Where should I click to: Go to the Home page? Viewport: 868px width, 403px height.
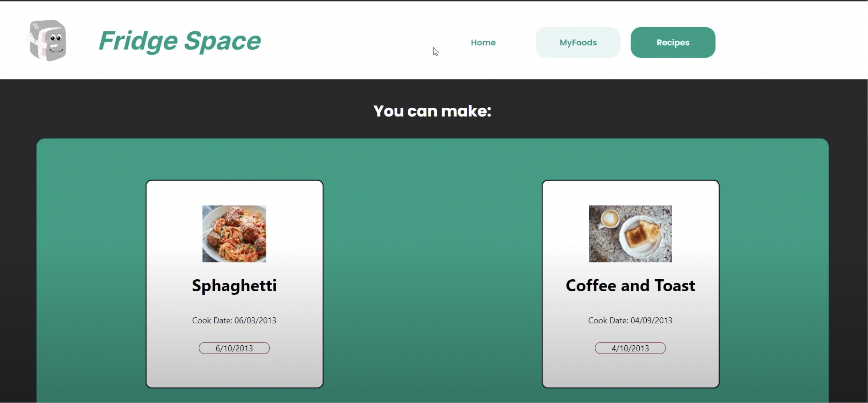point(483,42)
